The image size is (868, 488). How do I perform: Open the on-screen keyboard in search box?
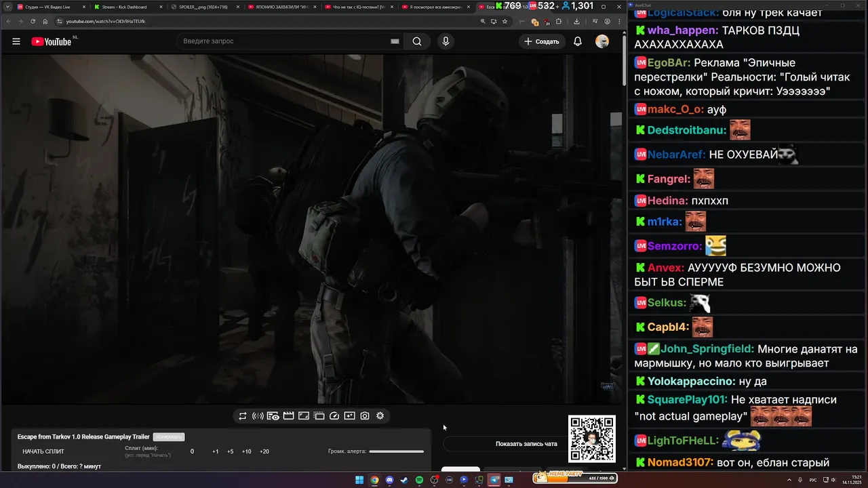[x=395, y=41]
